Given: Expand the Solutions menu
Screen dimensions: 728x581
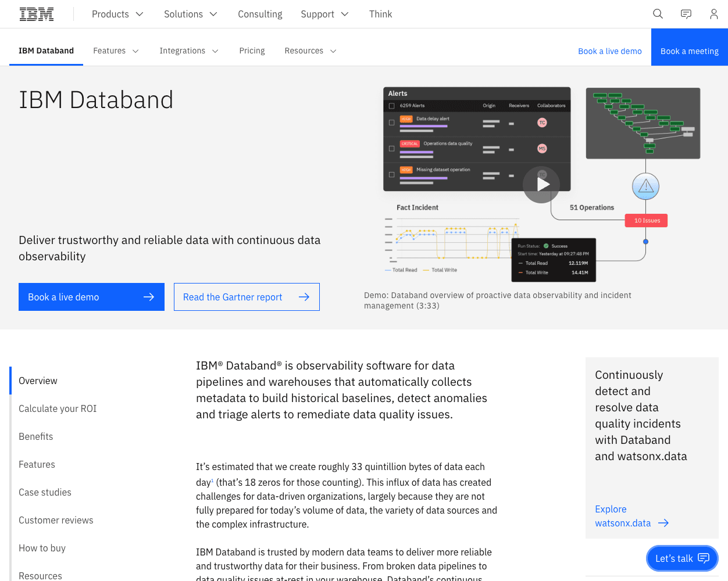Looking at the screenshot, I should point(190,14).
